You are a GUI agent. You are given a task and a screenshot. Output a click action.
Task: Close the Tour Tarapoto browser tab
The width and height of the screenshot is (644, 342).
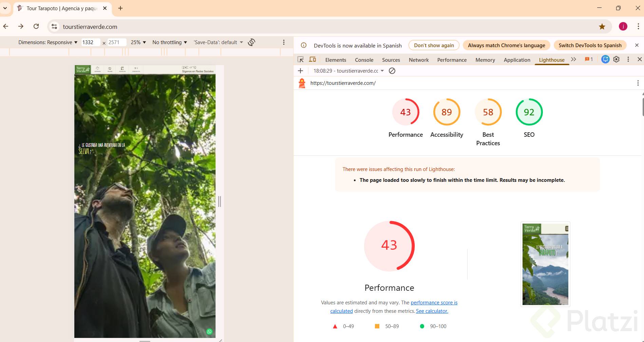click(105, 8)
